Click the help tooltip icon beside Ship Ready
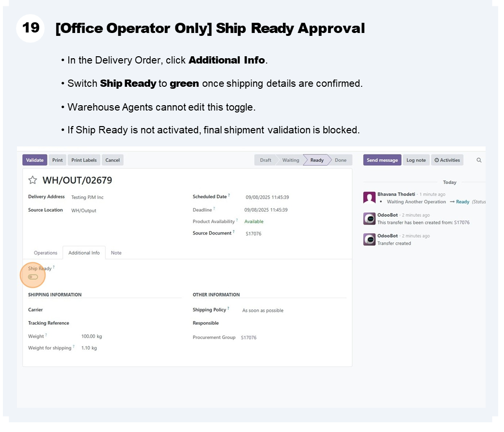The image size is (504, 432). [54, 267]
